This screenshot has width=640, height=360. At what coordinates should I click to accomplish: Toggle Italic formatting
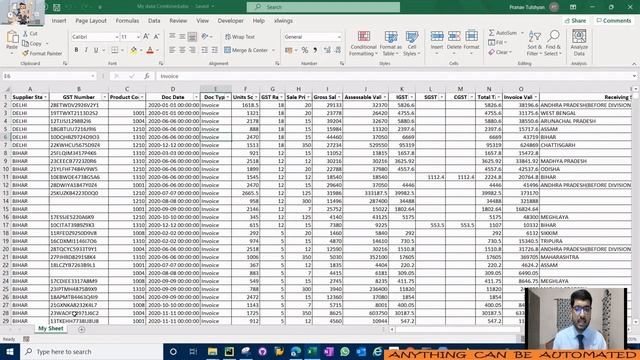pos(86,50)
